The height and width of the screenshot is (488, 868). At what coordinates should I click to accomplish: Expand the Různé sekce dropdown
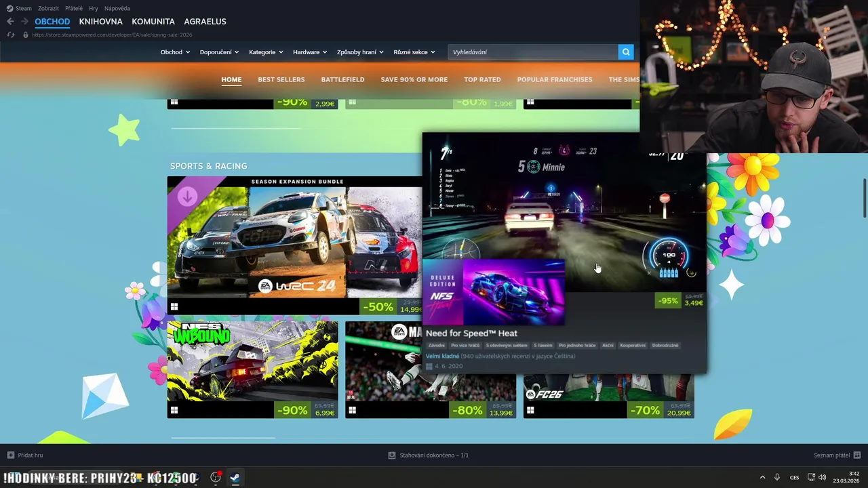414,52
